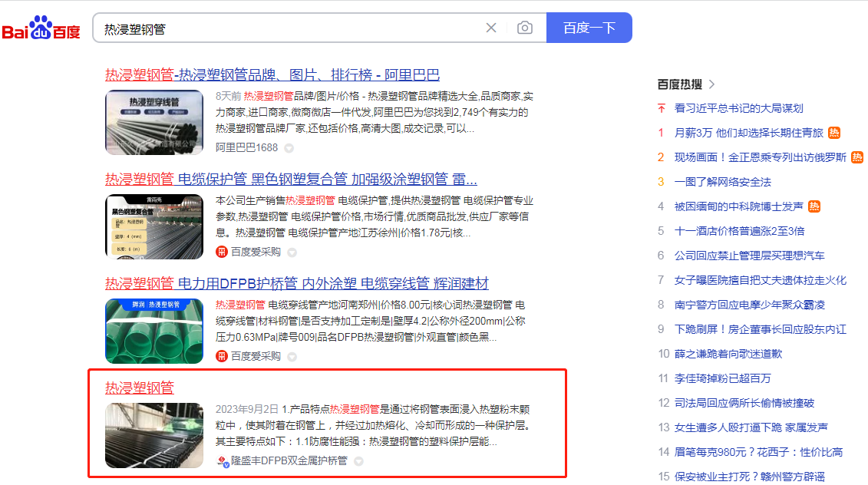Open hot search 女生遭多人殴打逼下跪 家属发声
This screenshot has height=485, width=868.
[x=751, y=427]
